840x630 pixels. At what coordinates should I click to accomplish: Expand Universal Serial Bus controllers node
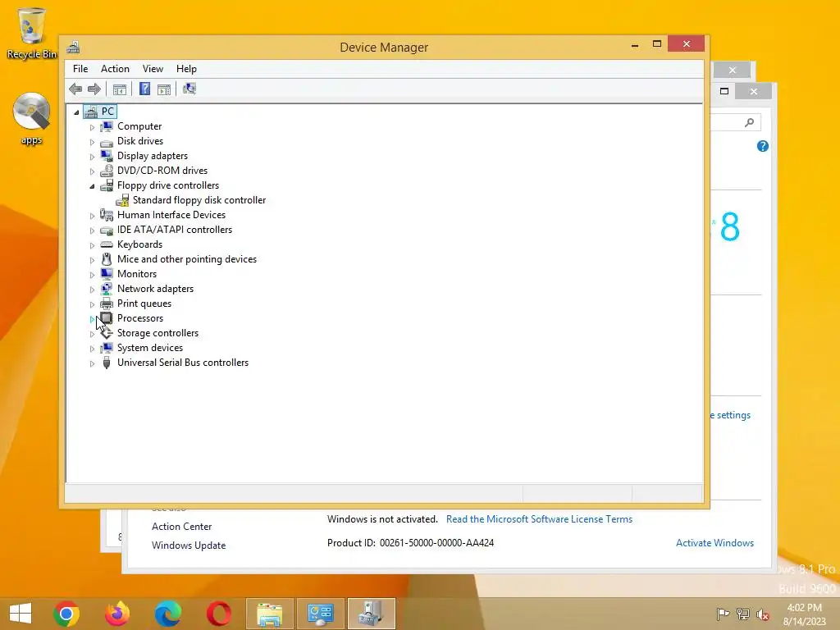[x=92, y=363]
